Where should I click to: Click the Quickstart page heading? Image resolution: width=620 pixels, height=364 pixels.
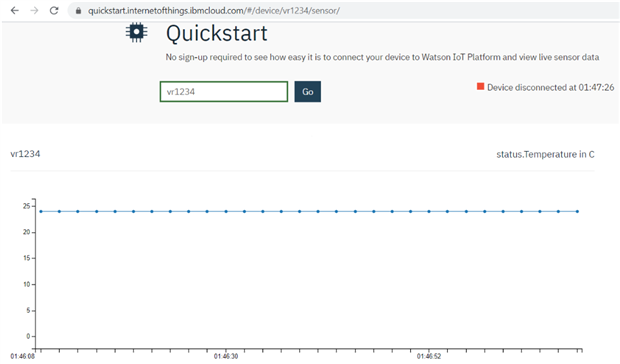click(x=217, y=33)
